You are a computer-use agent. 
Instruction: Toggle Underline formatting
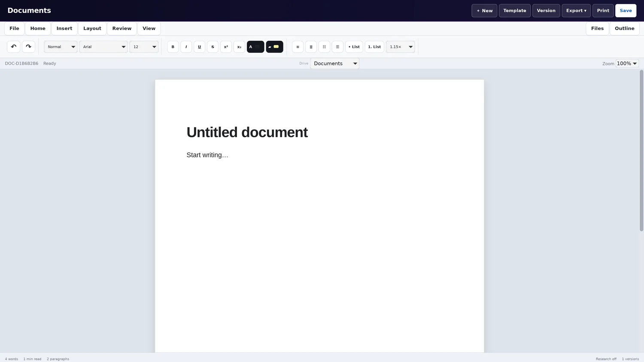coord(199,47)
